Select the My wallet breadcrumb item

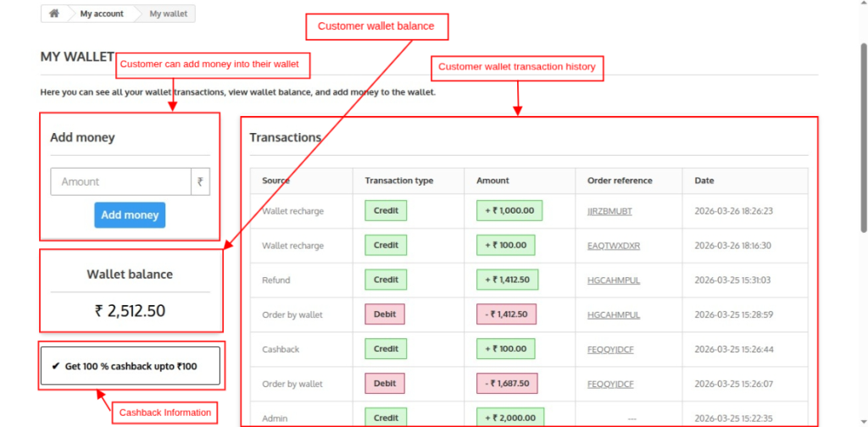(168, 14)
